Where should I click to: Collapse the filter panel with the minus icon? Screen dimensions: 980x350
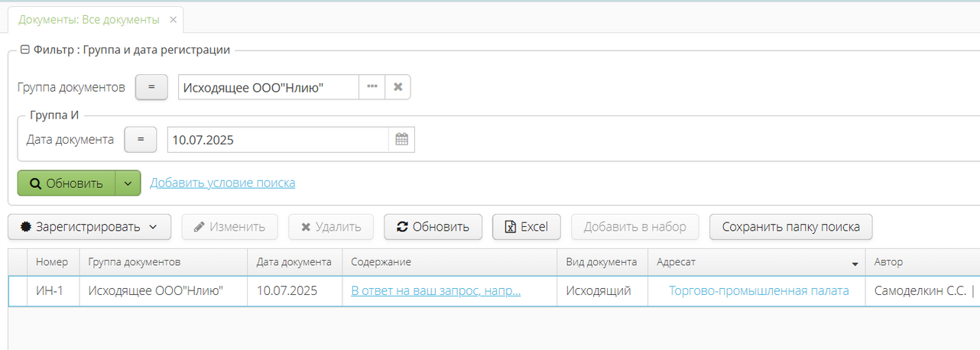click(x=24, y=50)
